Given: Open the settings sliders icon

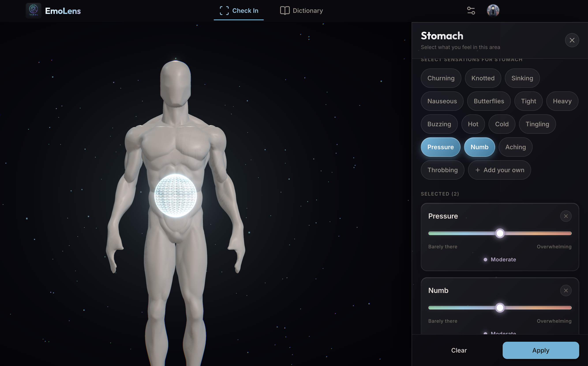Looking at the screenshot, I should [471, 11].
